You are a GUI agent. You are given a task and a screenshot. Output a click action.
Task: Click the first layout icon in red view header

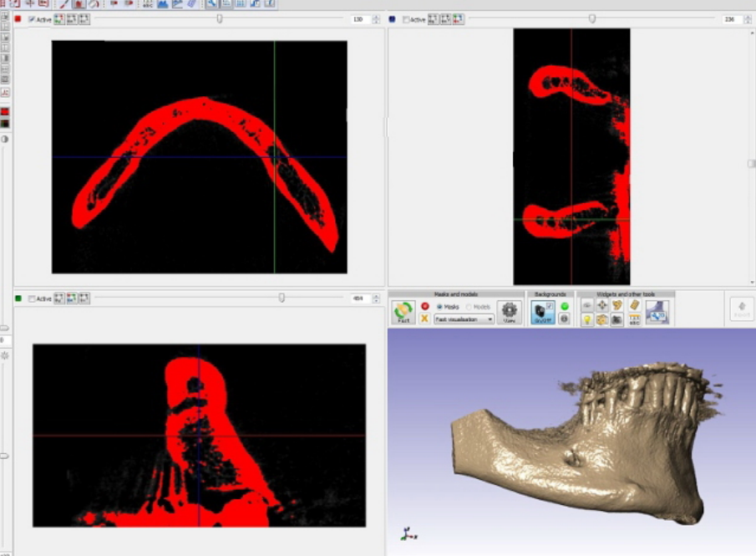[x=59, y=19]
